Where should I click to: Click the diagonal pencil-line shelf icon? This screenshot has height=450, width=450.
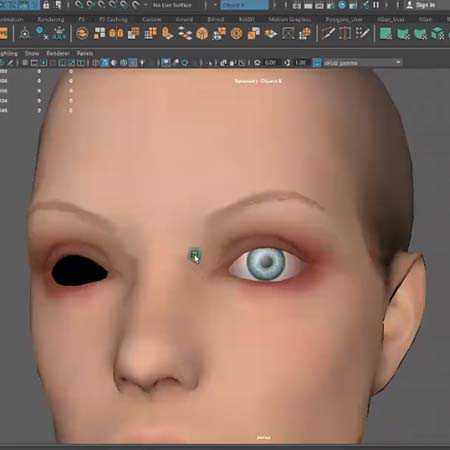point(328,34)
